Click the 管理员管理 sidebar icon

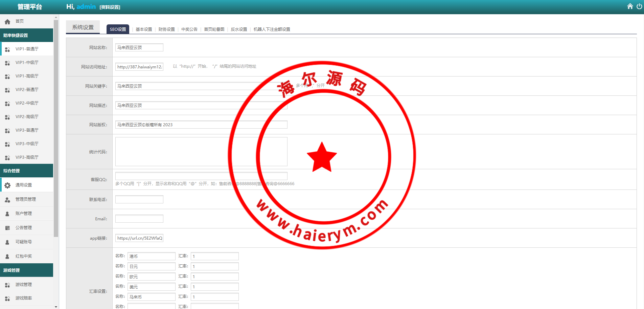pyautogui.click(x=7, y=200)
